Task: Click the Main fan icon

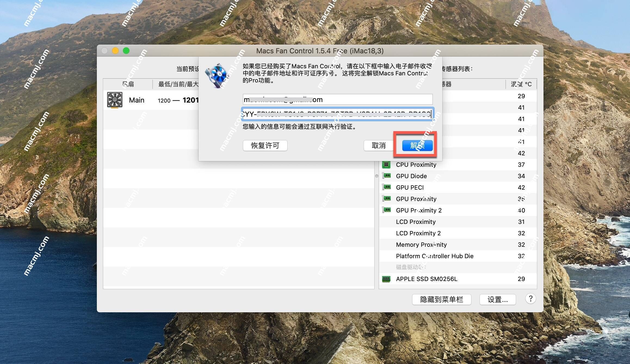Action: (x=115, y=100)
